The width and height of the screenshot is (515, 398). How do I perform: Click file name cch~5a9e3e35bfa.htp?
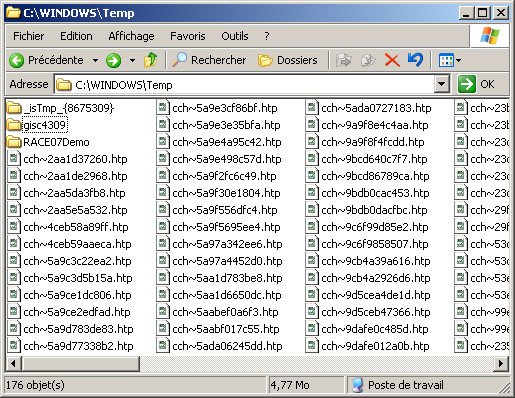(x=226, y=125)
